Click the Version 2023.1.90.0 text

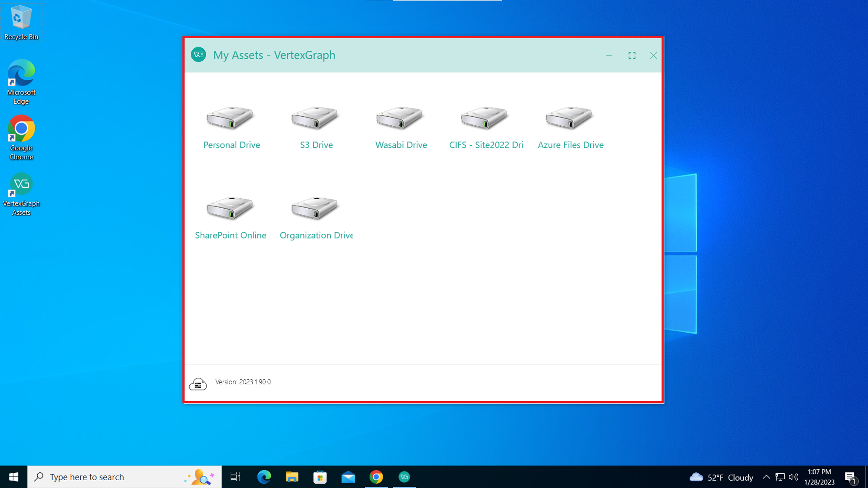click(242, 382)
